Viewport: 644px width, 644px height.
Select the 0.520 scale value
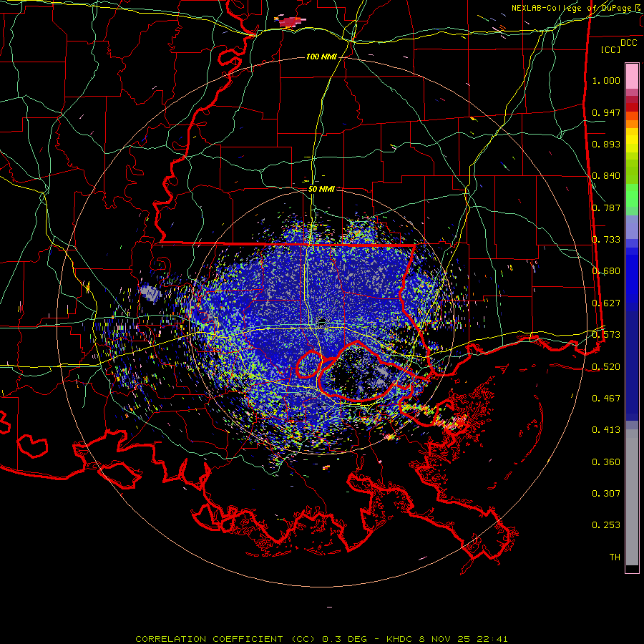606,367
